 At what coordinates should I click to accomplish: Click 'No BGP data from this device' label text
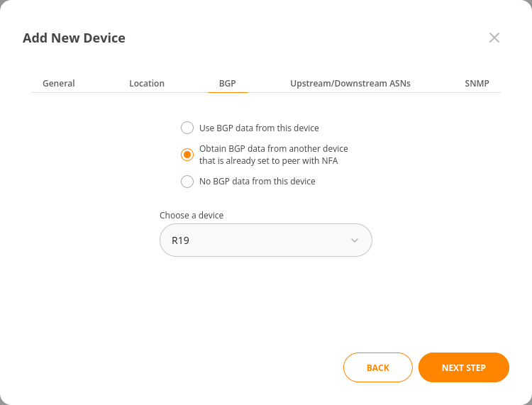257,181
